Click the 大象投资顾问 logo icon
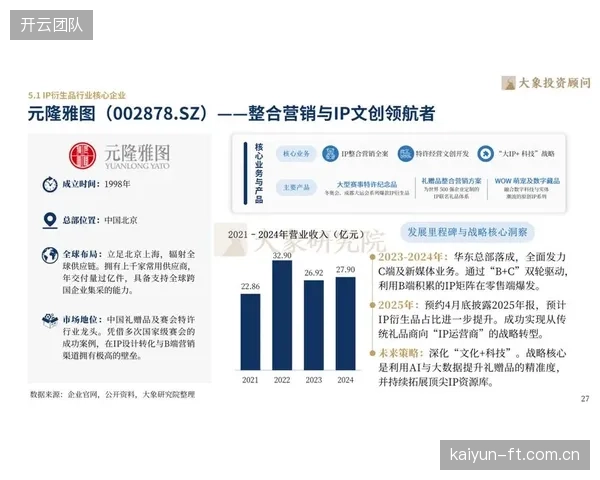600x480 pixels. coord(509,83)
